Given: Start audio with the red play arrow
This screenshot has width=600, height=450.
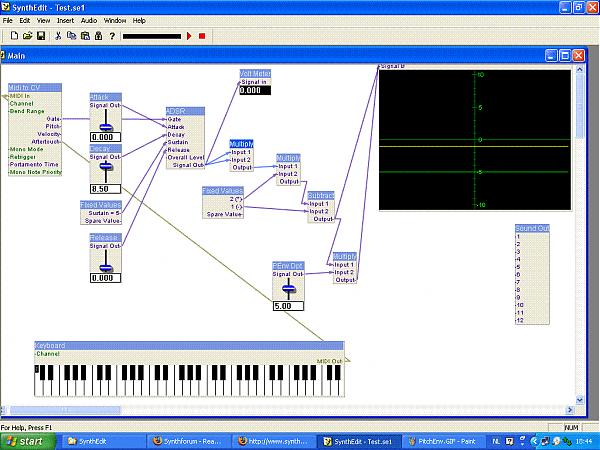Looking at the screenshot, I should (189, 36).
